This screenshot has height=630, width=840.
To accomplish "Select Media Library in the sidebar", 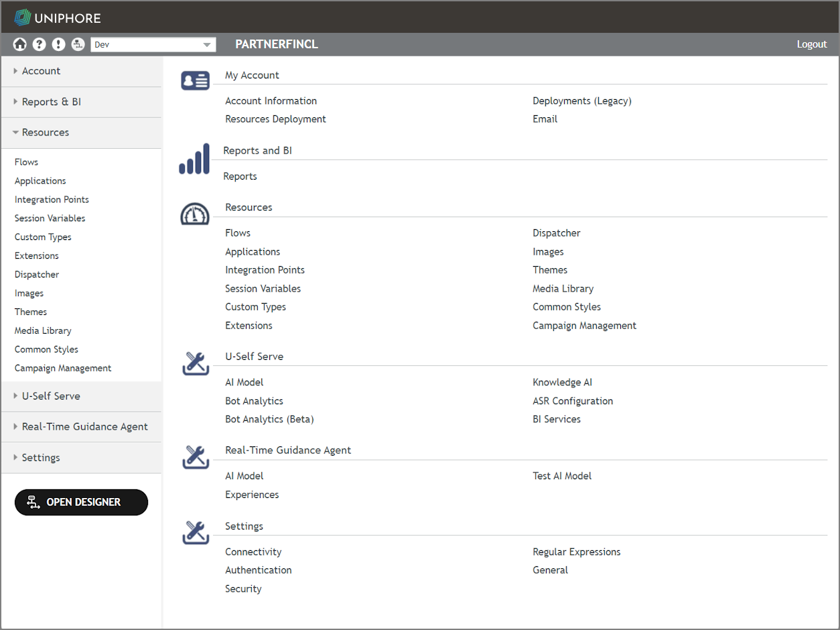I will coord(43,331).
